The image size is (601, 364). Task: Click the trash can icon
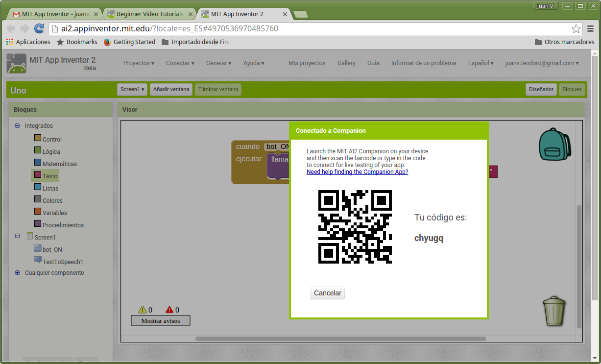pos(554,311)
